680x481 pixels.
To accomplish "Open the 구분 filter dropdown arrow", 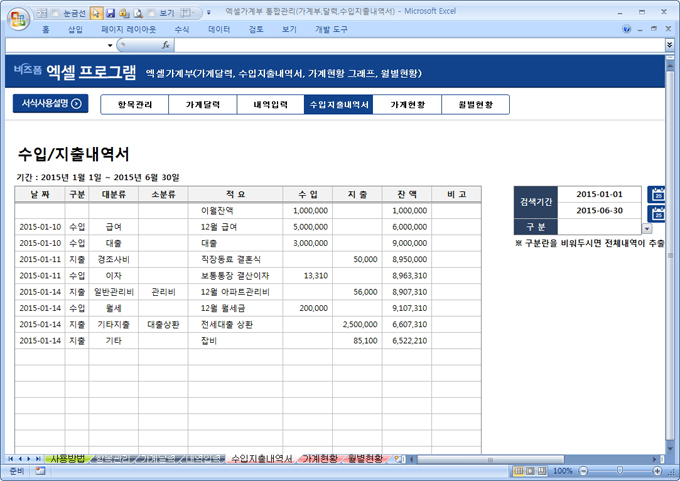I will coord(647,229).
